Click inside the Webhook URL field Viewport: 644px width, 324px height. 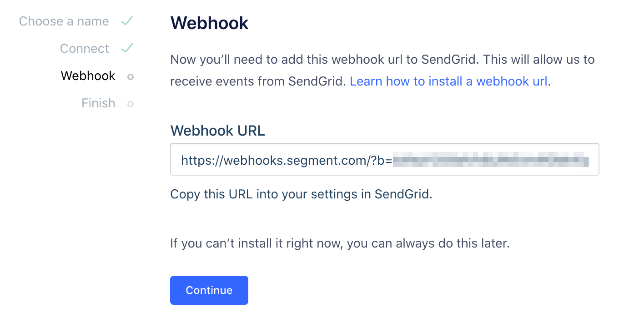point(385,159)
